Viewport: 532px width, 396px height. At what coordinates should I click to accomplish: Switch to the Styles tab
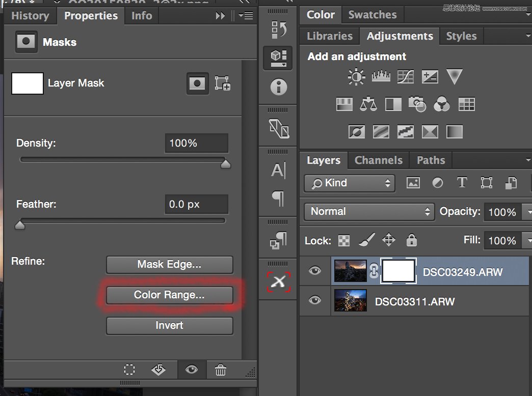tap(462, 36)
